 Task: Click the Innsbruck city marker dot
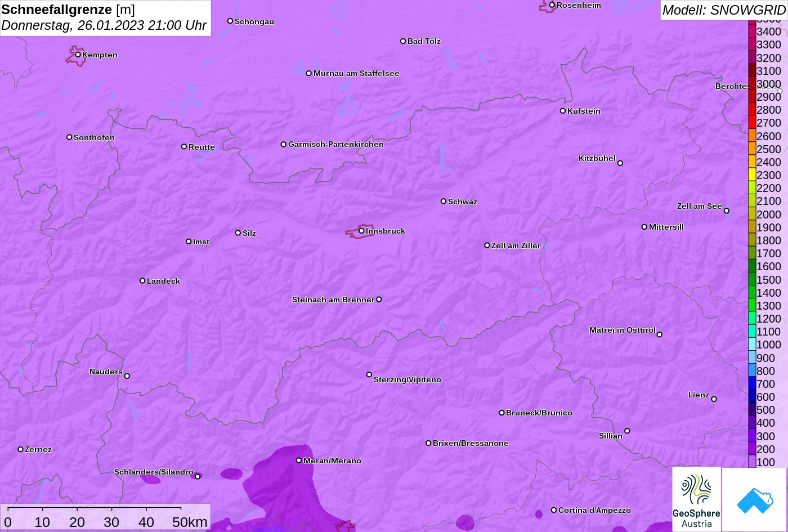[x=361, y=231]
